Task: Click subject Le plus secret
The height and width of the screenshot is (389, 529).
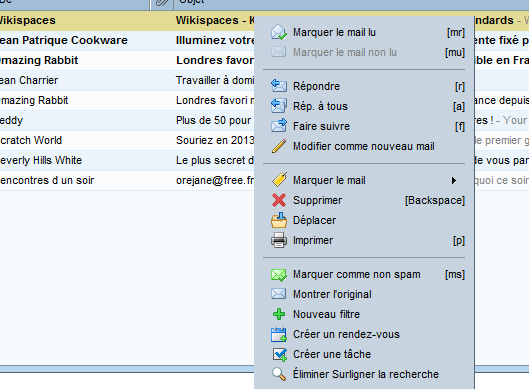Action: click(215, 160)
